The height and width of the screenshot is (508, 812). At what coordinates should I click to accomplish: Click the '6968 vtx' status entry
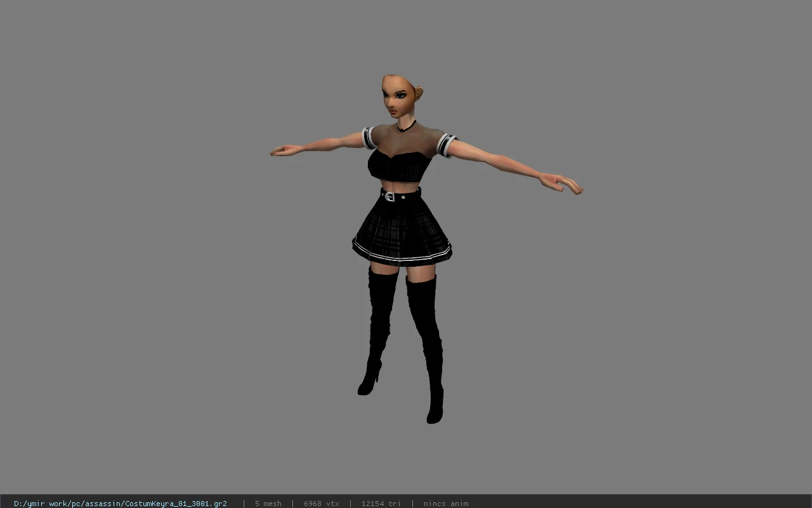[322, 504]
